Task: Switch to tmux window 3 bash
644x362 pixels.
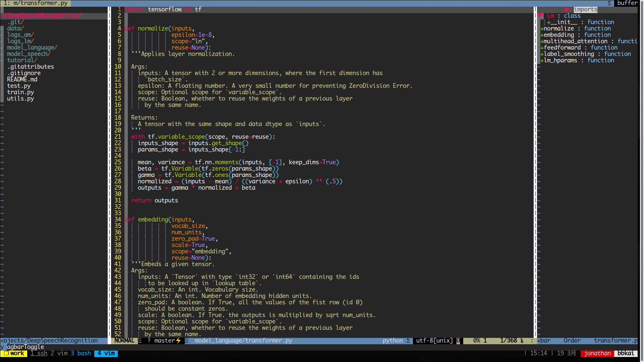Action: [81, 353]
